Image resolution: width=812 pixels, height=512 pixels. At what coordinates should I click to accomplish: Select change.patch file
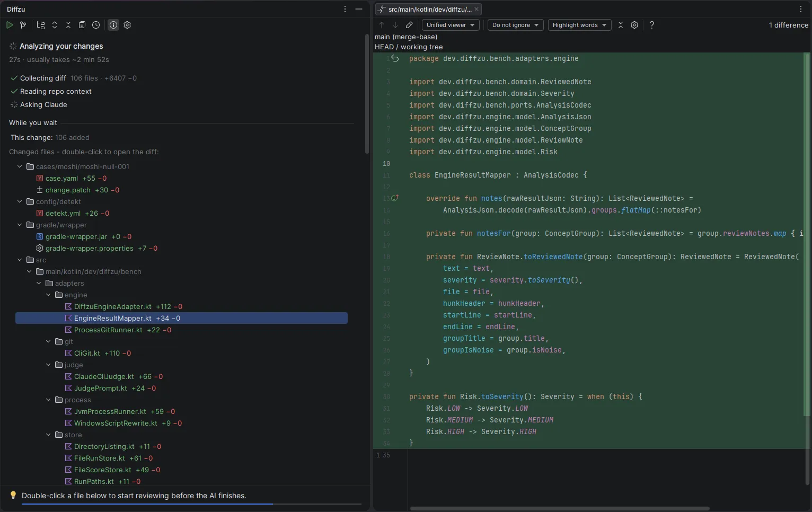coord(68,190)
